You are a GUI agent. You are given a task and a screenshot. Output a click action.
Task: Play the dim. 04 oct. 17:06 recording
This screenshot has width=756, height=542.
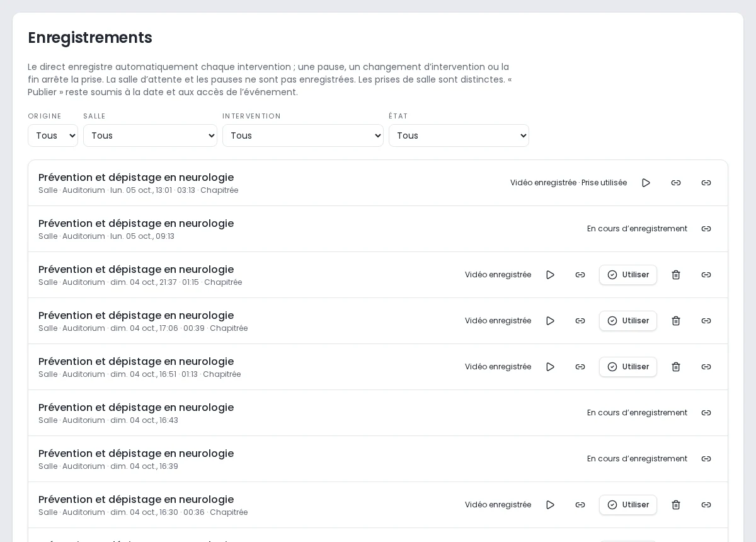pos(550,321)
